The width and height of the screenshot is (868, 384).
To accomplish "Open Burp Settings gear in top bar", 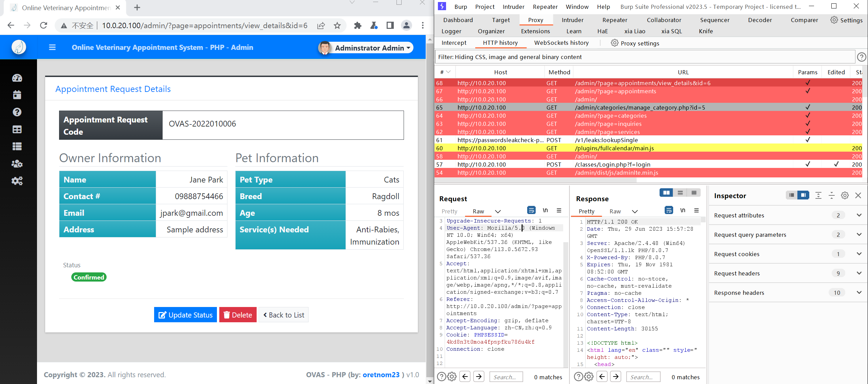I will (x=834, y=20).
